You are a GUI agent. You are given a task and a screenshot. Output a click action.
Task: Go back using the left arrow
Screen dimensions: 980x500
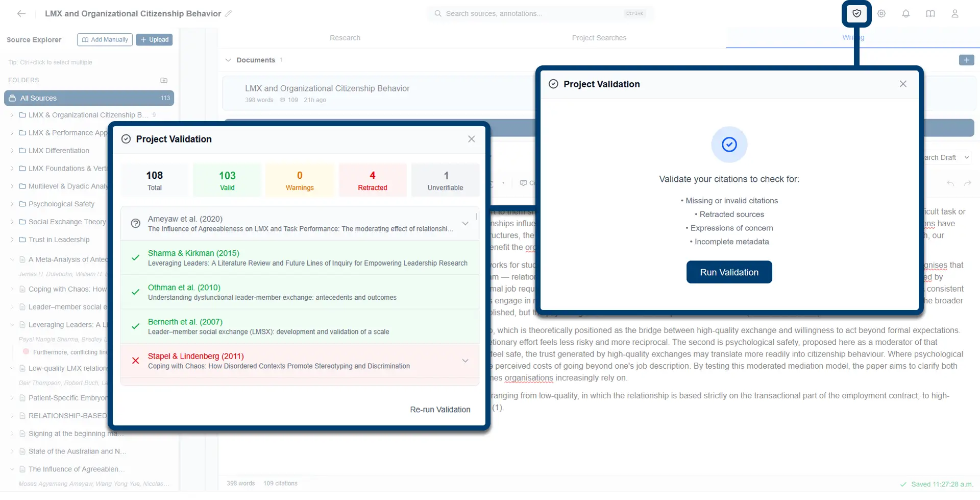tap(21, 14)
